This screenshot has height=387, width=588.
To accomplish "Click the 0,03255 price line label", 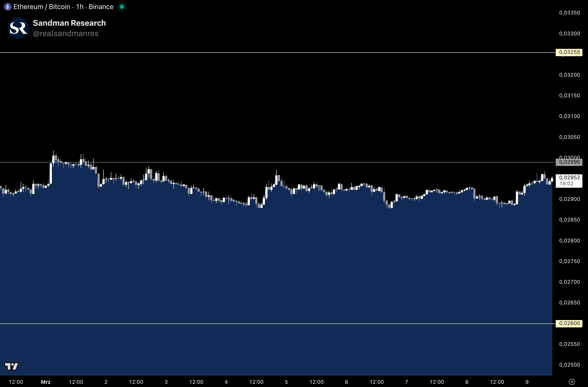I will coord(569,52).
